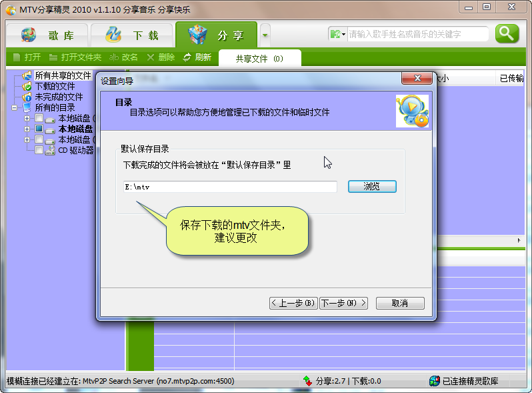Screen dimensions: 532x393
Task: Click 刷新 refresh toolbar item
Action: (197, 57)
